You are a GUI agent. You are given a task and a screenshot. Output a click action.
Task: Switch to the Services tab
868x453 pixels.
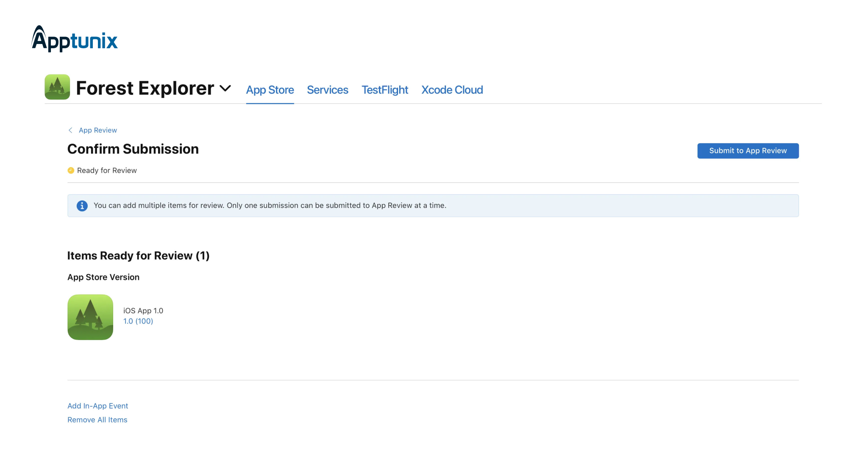327,90
